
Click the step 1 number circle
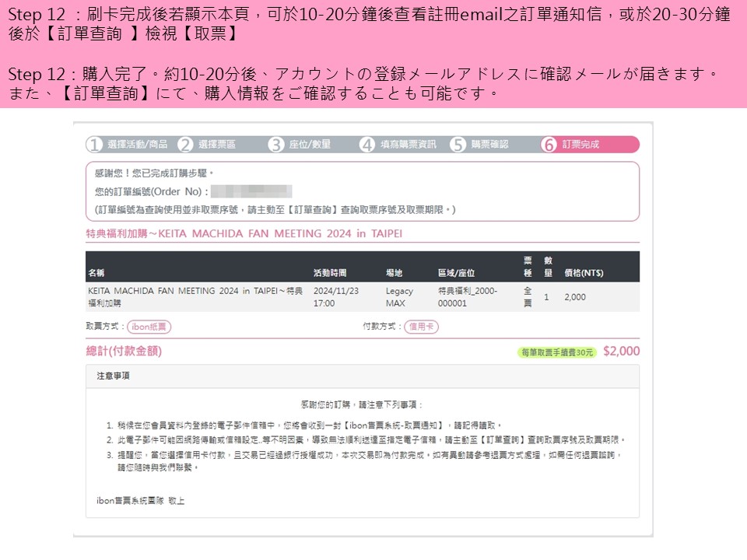point(95,145)
